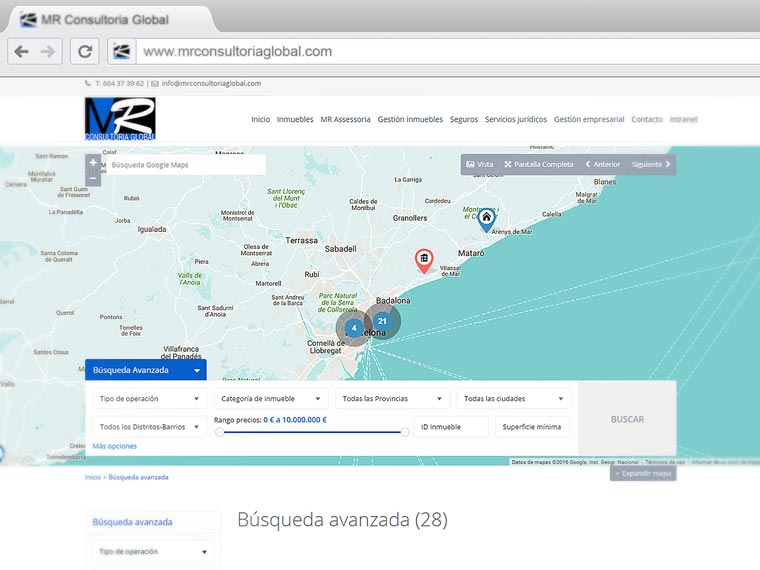The width and height of the screenshot is (760, 570).
Task: Open the Todas las ciudades dropdown
Action: point(514,398)
